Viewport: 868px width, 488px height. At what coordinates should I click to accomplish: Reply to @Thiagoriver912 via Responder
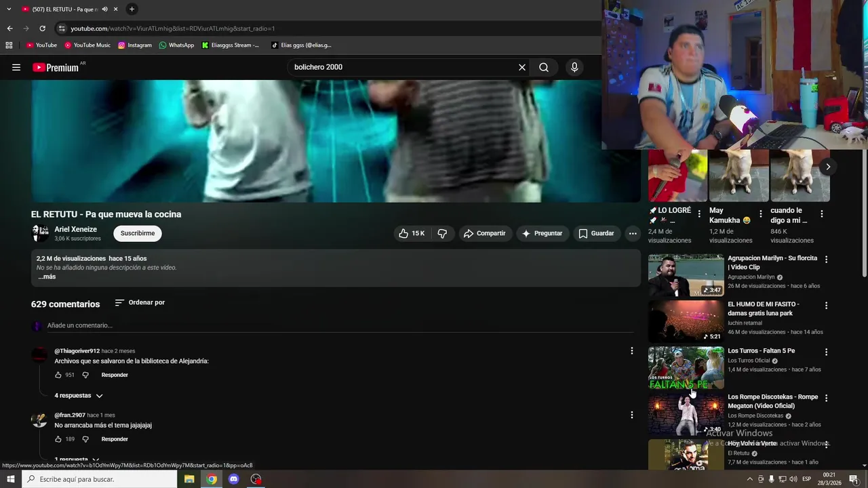(x=115, y=375)
